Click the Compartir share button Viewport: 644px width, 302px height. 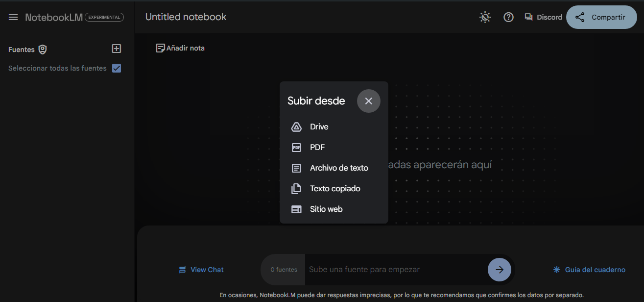point(601,17)
